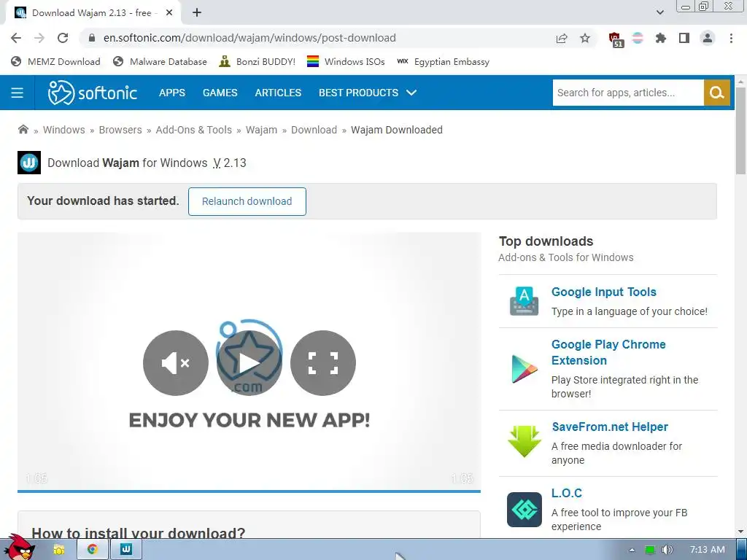Show hidden system tray icons

(x=632, y=550)
